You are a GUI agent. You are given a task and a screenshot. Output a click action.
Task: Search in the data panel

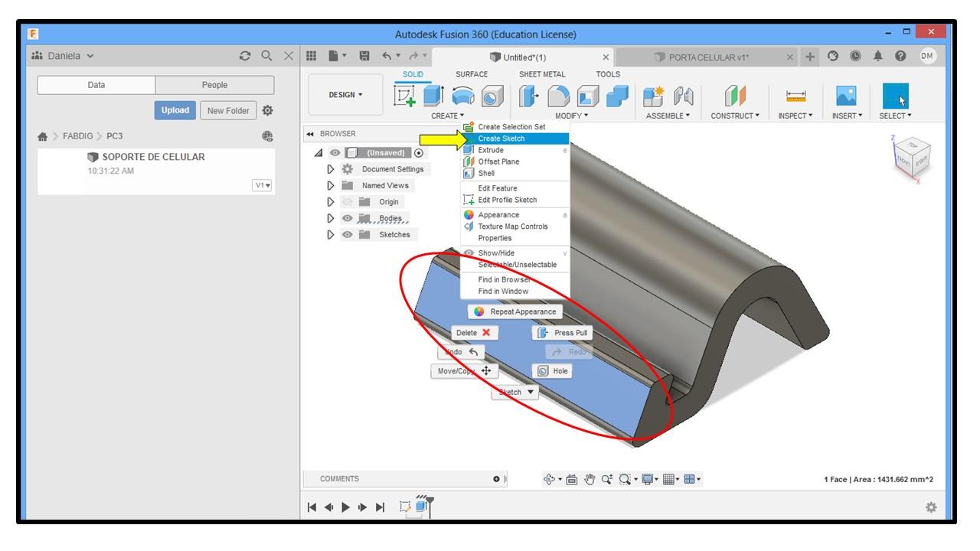pyautogui.click(x=266, y=56)
